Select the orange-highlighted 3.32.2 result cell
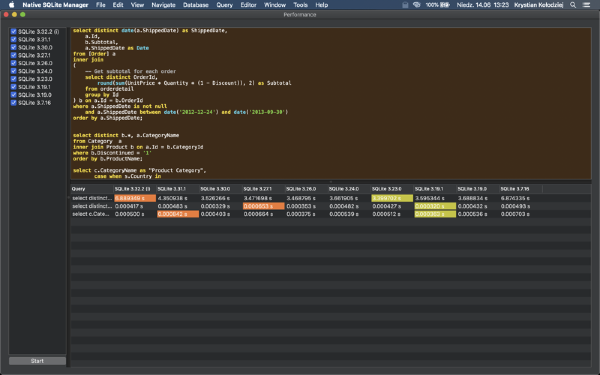Screen dimensions: 600x375 click(135, 198)
